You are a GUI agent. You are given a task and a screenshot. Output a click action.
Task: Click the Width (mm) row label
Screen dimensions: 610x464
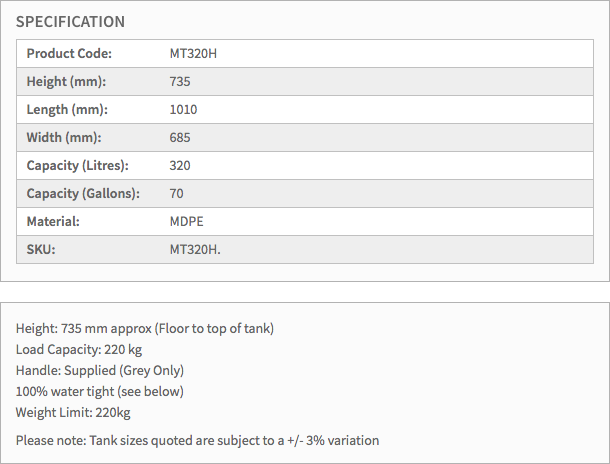64,137
